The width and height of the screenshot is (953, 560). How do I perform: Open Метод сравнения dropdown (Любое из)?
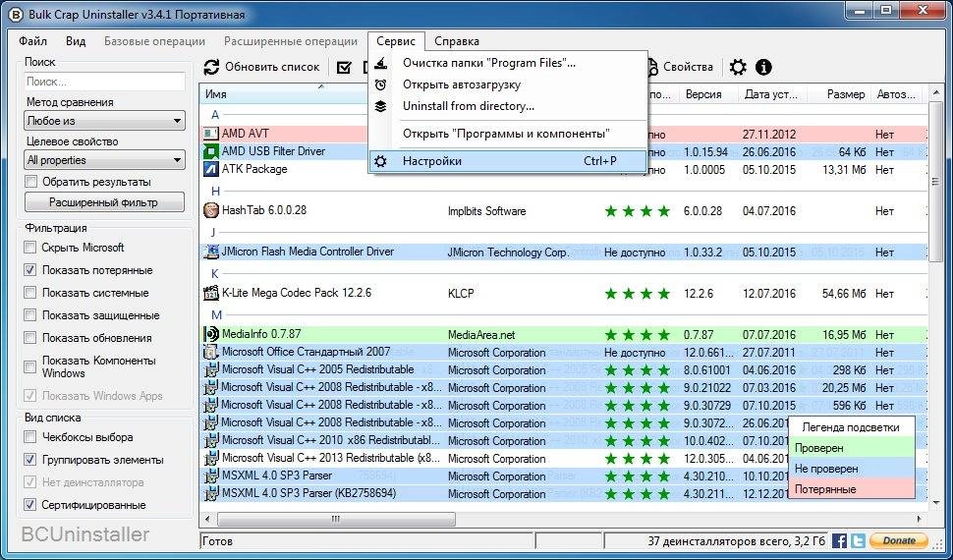coord(104,121)
